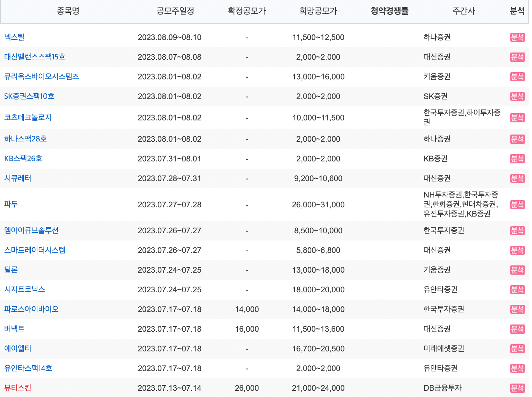Select the underwriter SK증권
This screenshot has height=397, width=532.
coord(436,96)
